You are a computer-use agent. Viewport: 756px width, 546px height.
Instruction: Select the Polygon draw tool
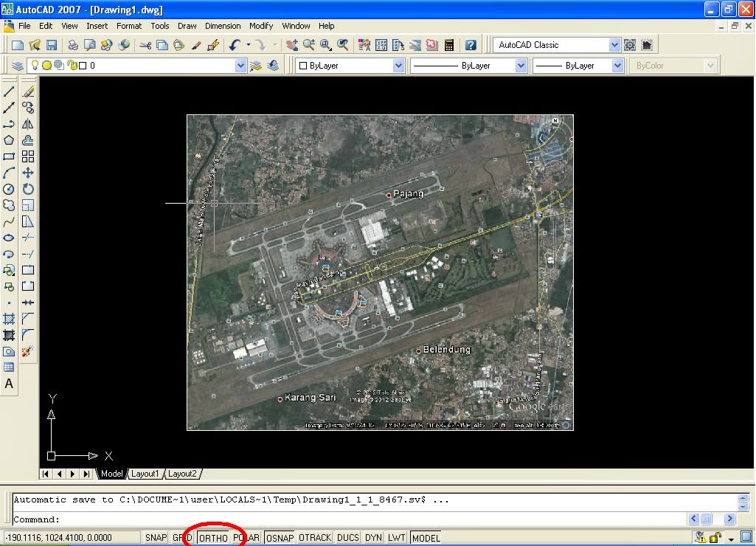(9, 140)
